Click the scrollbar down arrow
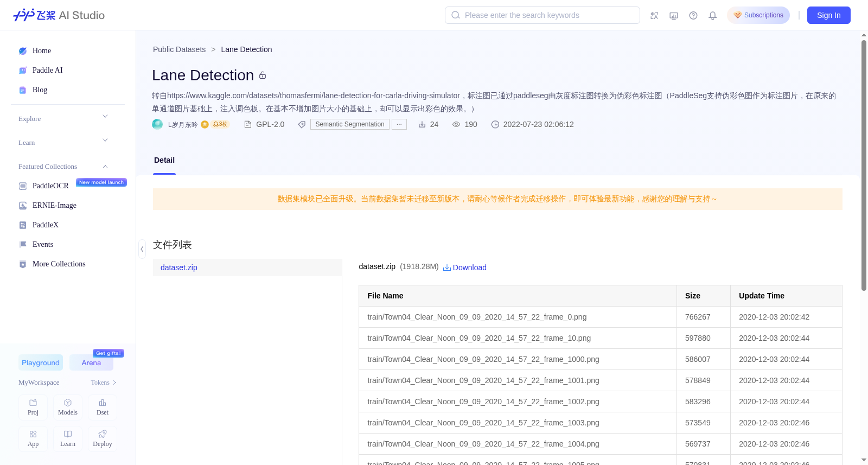868x465 pixels. pos(864,460)
